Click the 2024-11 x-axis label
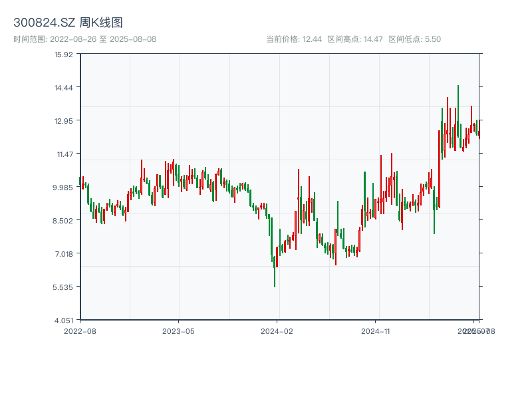Screen dimensions: 532x399 (x=375, y=331)
